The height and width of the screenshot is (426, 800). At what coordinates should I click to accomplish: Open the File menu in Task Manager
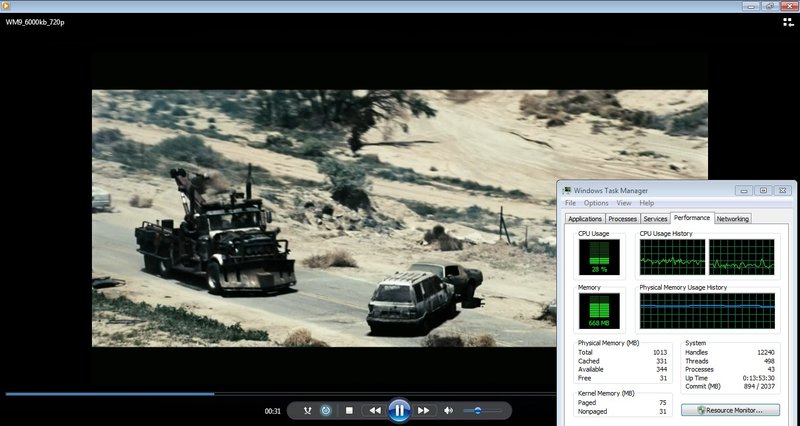pyautogui.click(x=570, y=203)
